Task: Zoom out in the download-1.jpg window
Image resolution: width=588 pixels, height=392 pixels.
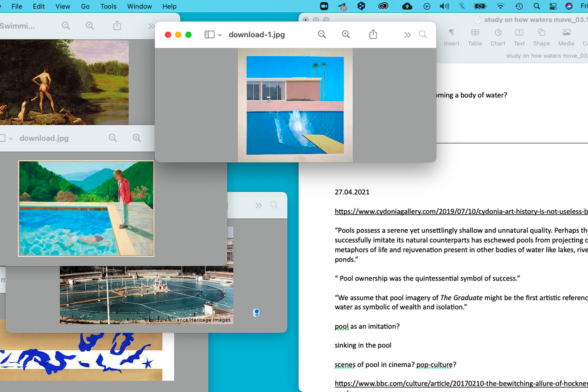Action: pyautogui.click(x=322, y=34)
